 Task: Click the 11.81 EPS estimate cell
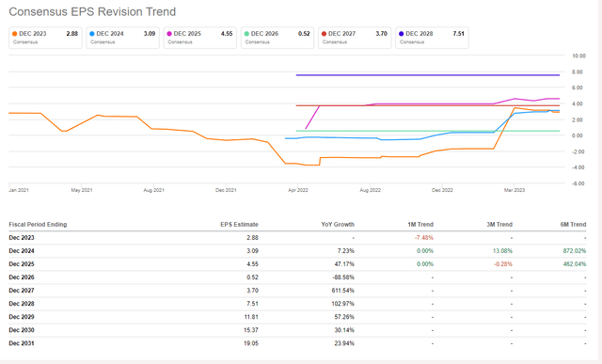(x=251, y=317)
